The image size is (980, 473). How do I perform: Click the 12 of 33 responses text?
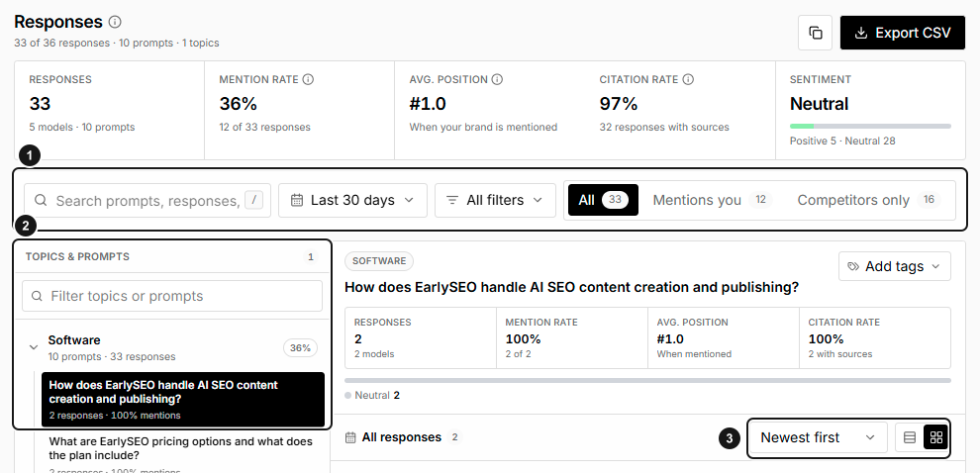[265, 127]
